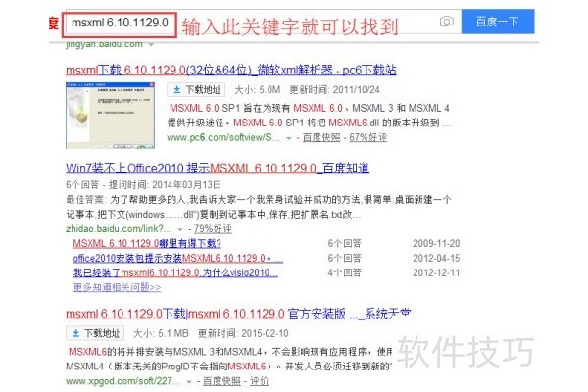
Task: Click the 67%好评 link
Action: [367, 137]
